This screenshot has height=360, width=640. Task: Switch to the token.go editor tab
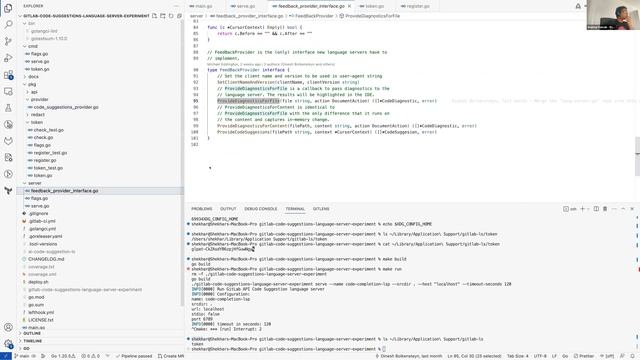(x=374, y=6)
